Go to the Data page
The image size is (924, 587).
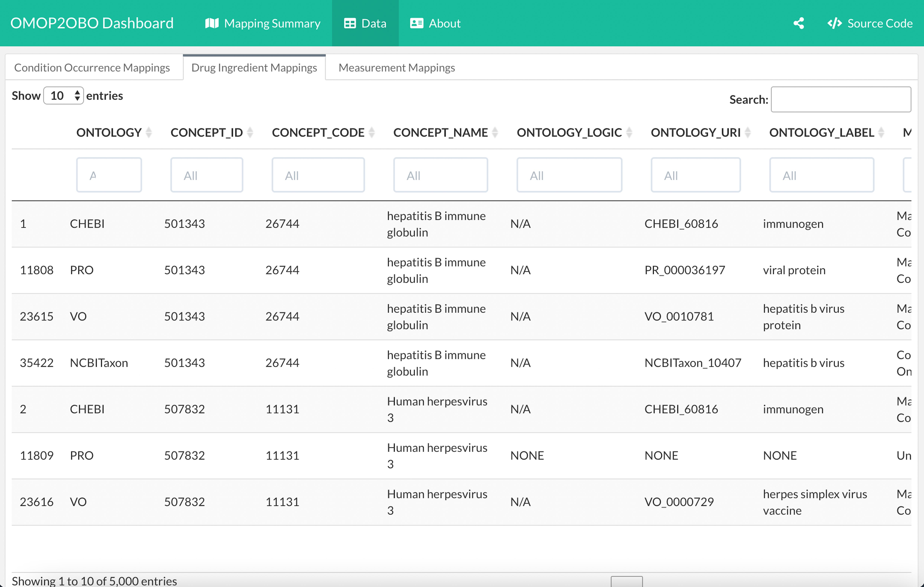pyautogui.click(x=365, y=23)
